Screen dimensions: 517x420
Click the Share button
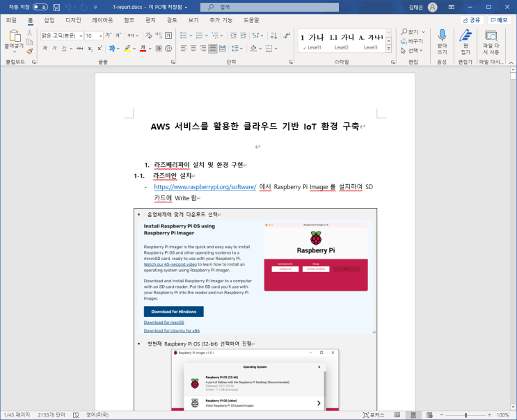pos(472,20)
